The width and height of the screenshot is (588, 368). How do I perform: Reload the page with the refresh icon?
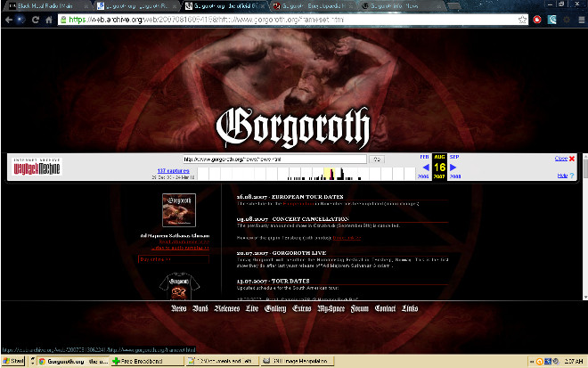tap(36, 20)
